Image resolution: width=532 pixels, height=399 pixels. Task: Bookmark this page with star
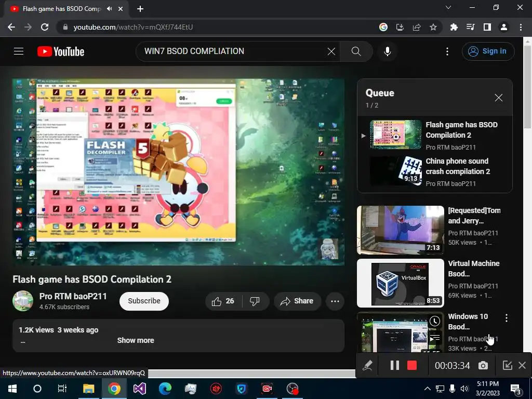click(x=433, y=27)
